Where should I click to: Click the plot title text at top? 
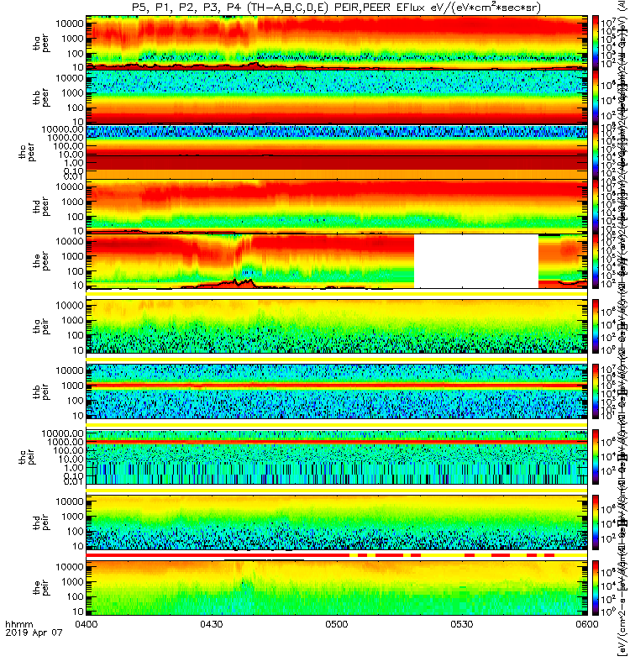336,8
